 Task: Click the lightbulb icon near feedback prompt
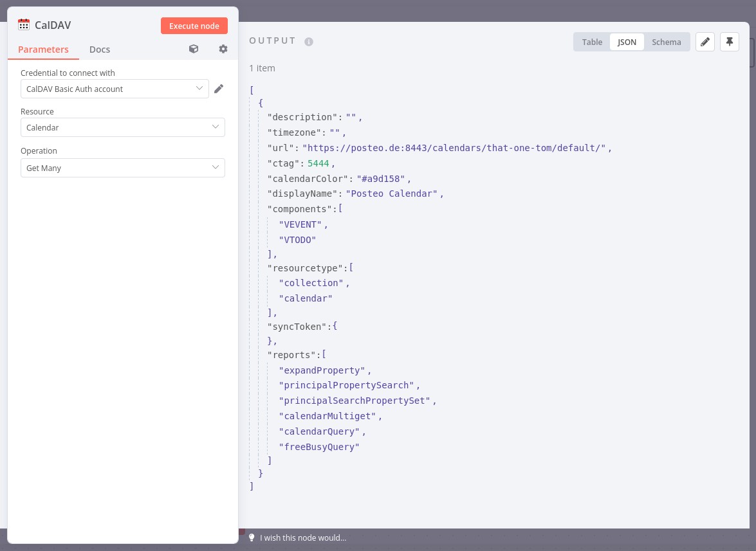point(252,537)
